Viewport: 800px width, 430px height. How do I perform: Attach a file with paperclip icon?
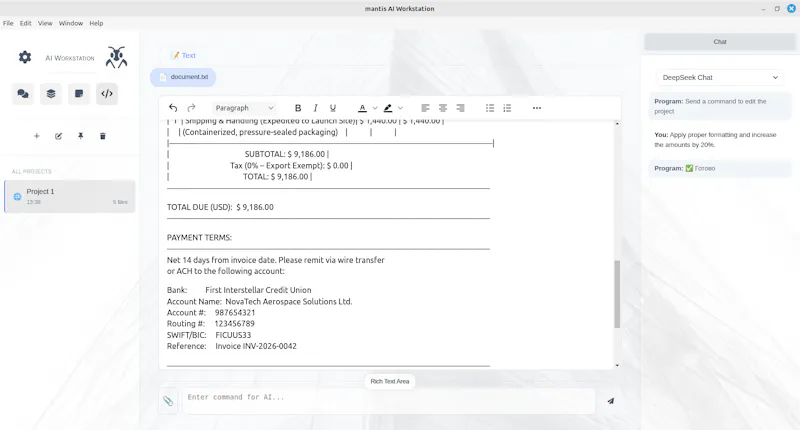168,401
